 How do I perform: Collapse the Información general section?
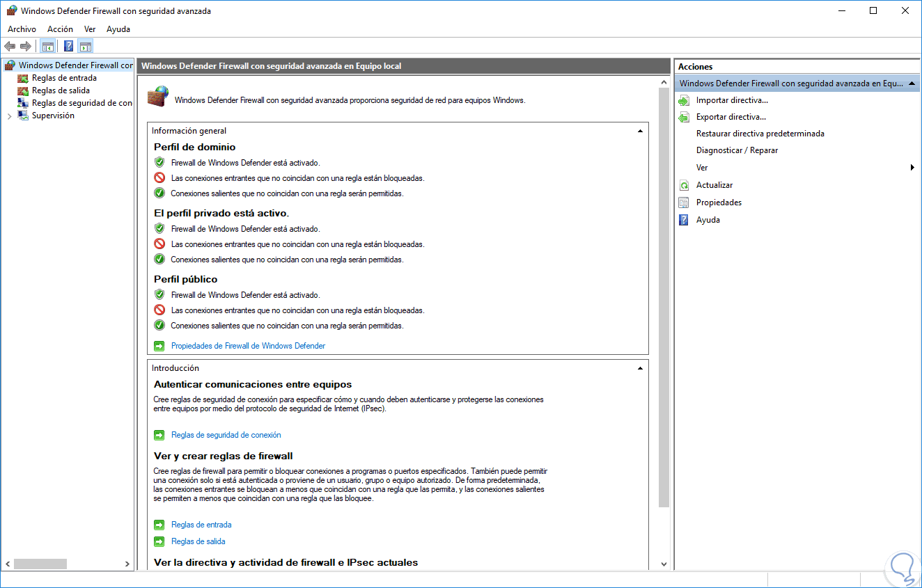click(640, 131)
